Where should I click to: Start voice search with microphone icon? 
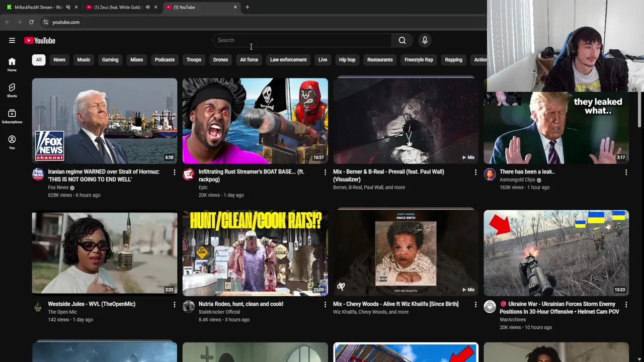point(425,40)
